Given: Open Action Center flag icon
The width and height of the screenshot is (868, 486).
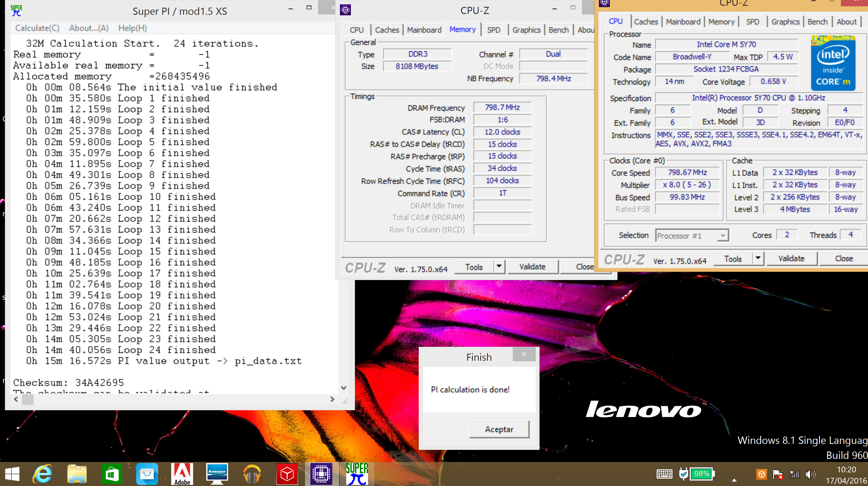Looking at the screenshot, I should point(778,475).
